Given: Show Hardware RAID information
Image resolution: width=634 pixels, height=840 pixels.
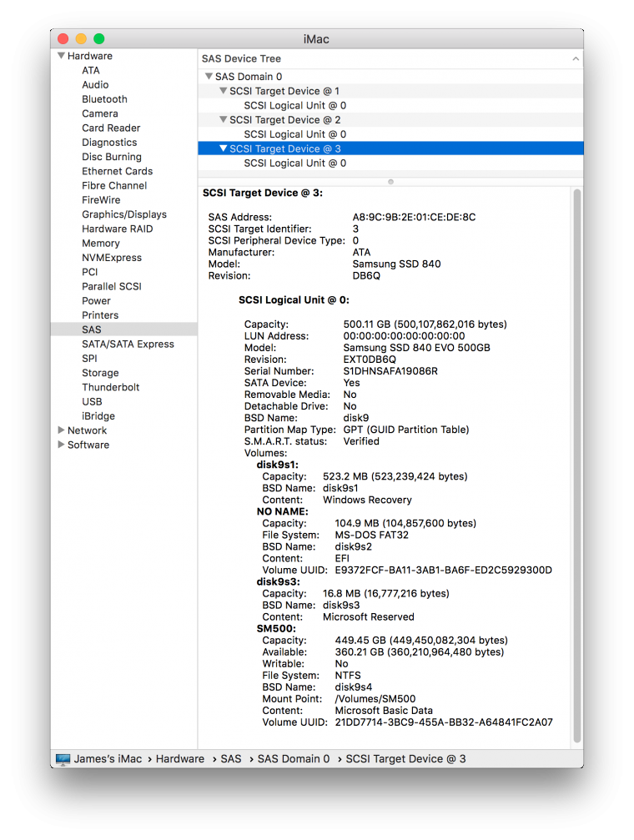Looking at the screenshot, I should tap(118, 229).
